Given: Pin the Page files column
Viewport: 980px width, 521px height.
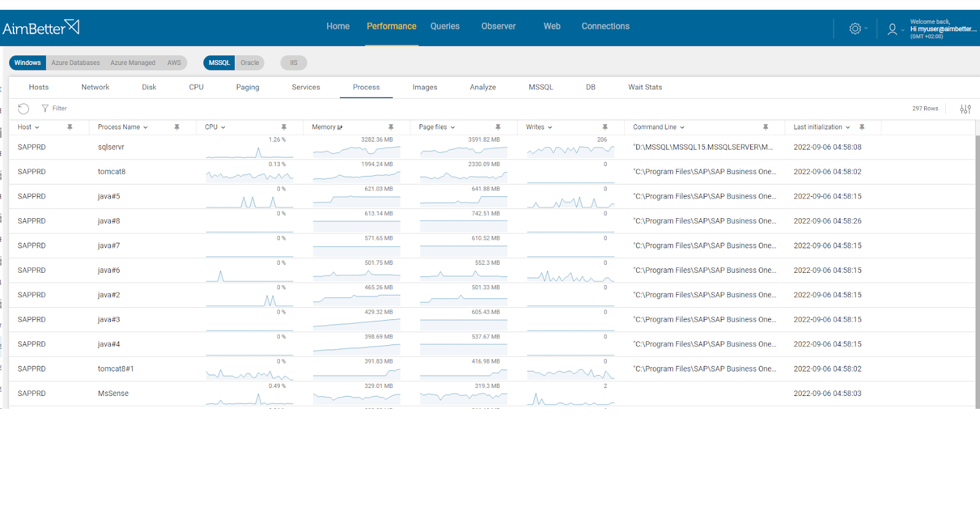Looking at the screenshot, I should coord(498,127).
